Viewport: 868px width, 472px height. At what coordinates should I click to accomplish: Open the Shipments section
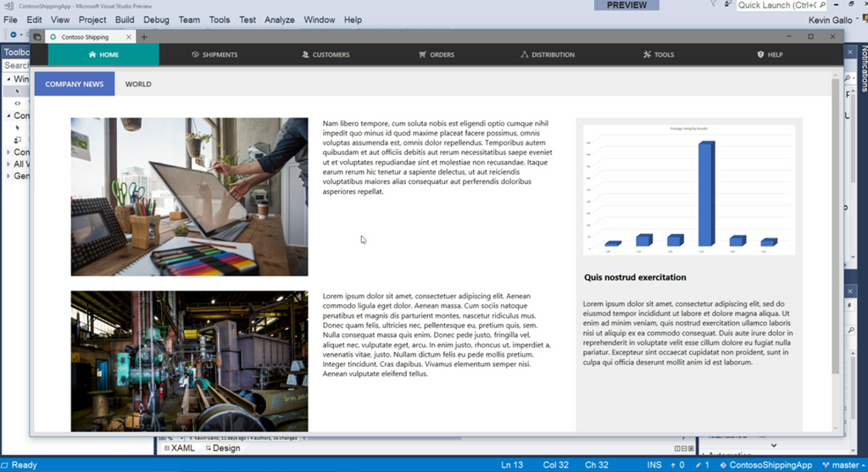click(214, 55)
